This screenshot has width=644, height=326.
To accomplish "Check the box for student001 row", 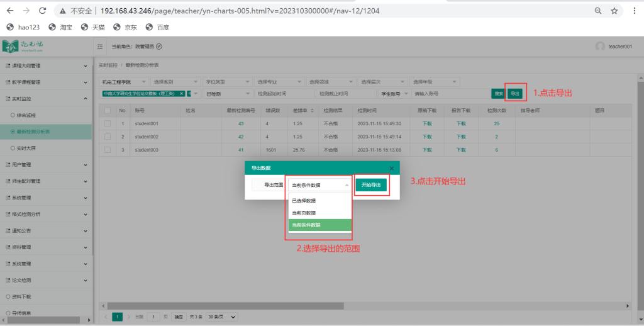I will click(108, 123).
